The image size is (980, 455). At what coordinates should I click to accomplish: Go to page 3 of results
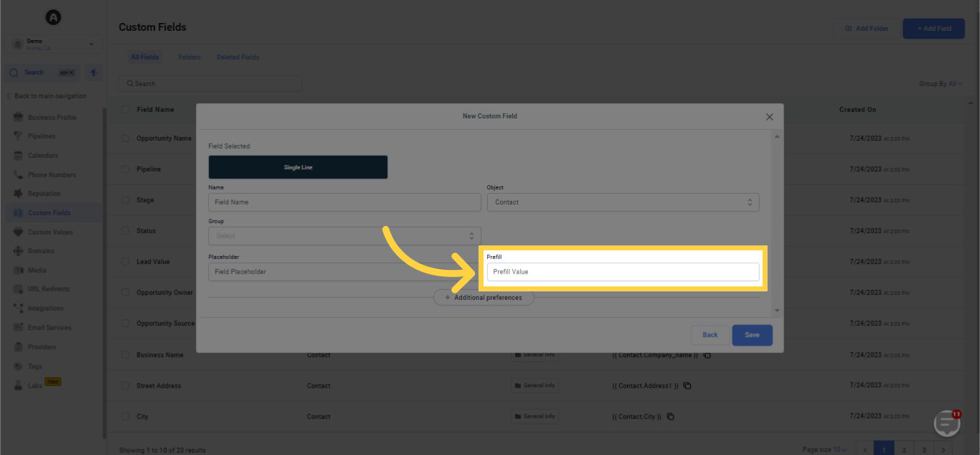[924, 450]
